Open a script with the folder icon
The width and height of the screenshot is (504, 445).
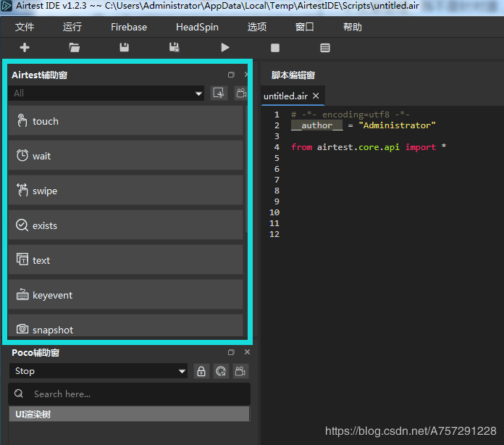pos(75,48)
